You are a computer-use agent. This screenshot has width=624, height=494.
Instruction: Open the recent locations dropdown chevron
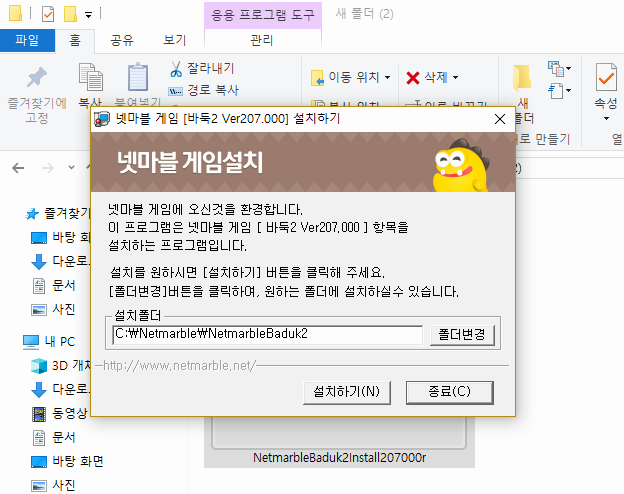pyautogui.click(x=71, y=168)
